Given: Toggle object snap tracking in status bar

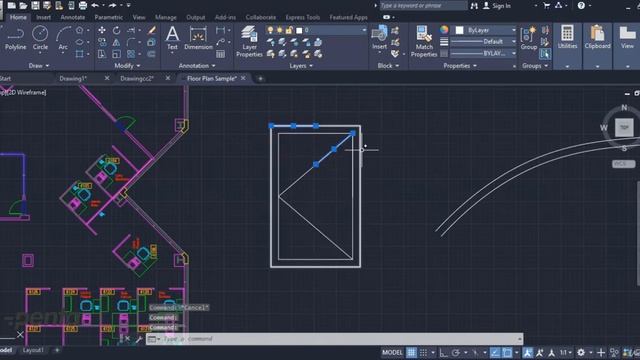Looking at the screenshot, I should click(495, 352).
